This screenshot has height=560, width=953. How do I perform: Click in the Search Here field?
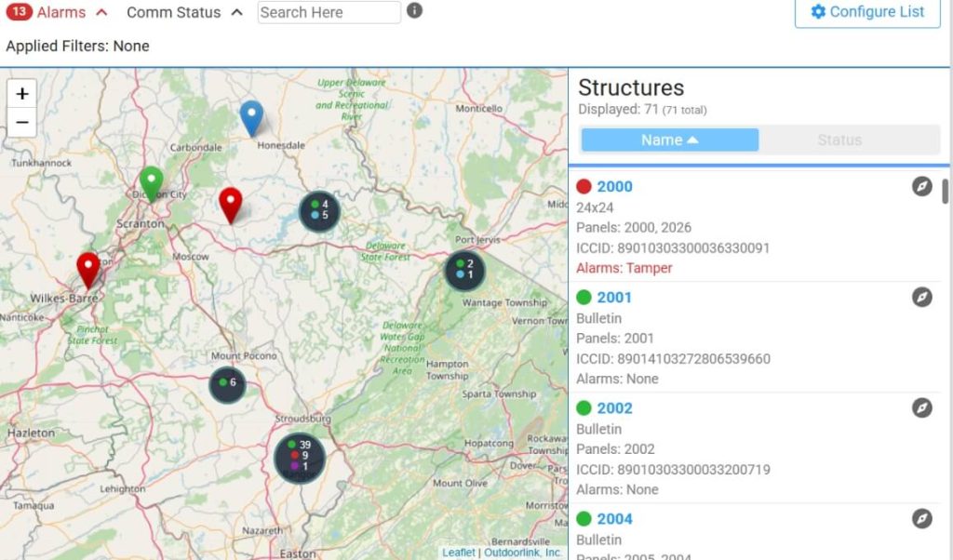point(329,12)
